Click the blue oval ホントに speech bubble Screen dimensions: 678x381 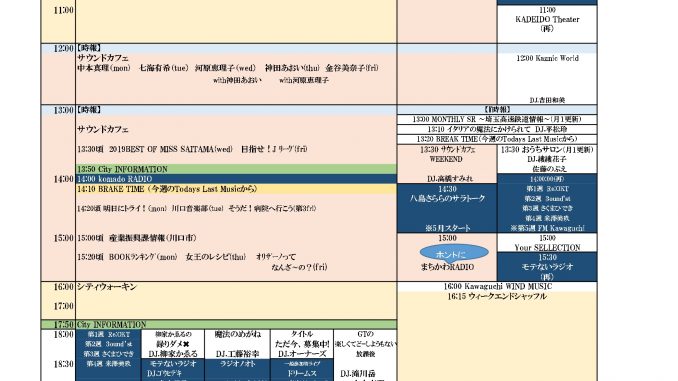(454, 253)
